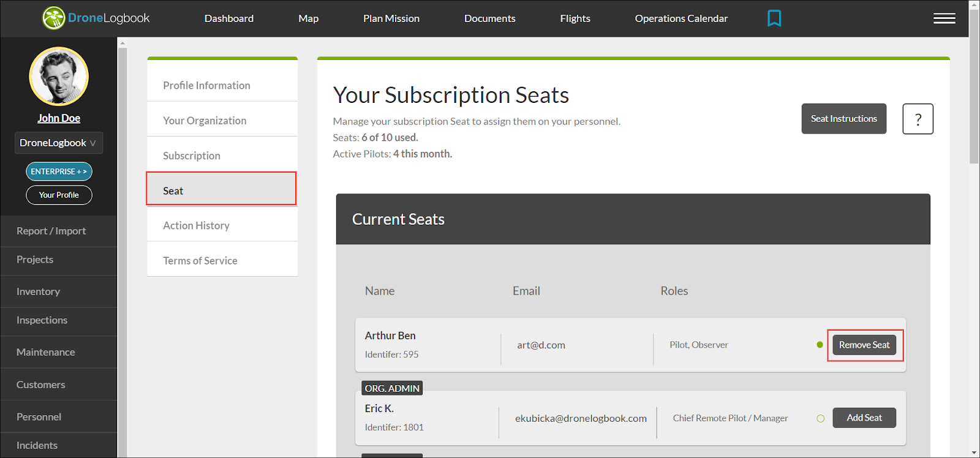Click email art@d.com
Screen dimensions: 980x458
[x=541, y=345]
